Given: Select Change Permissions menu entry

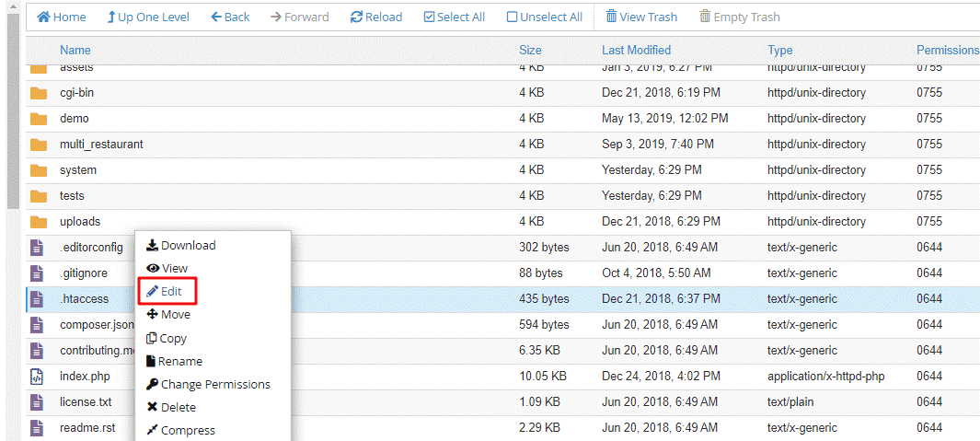Looking at the screenshot, I should tap(208, 384).
